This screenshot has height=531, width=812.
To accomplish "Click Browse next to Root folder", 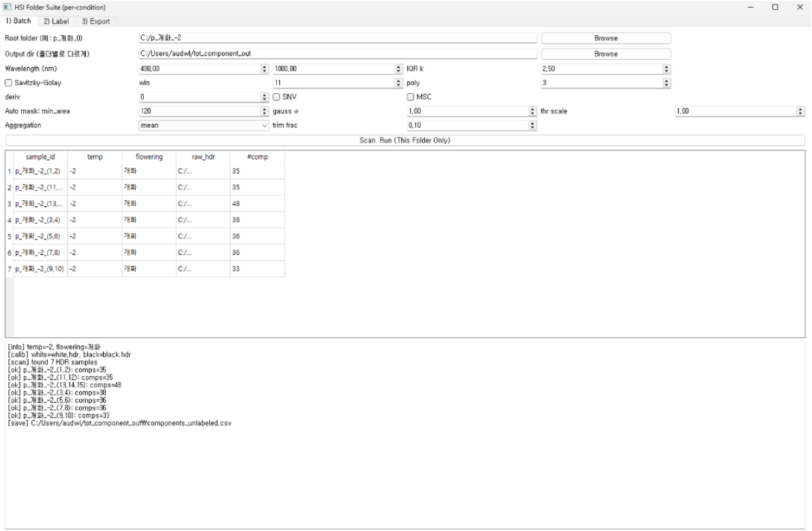I will click(606, 38).
